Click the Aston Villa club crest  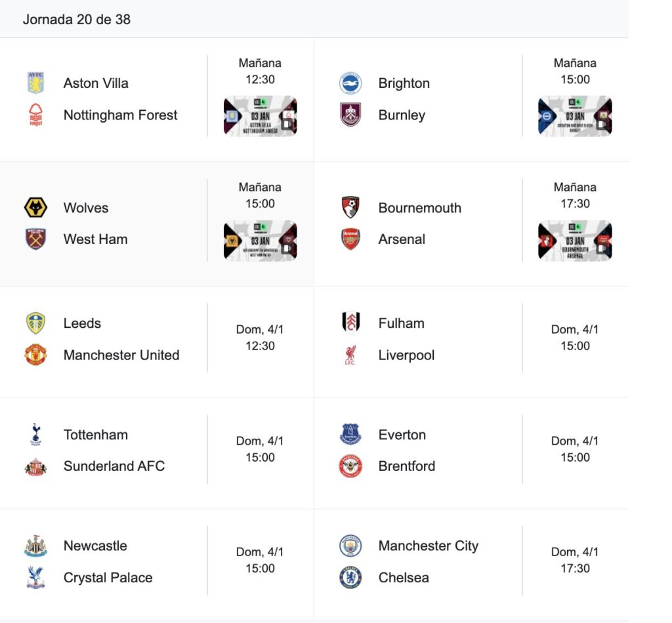(x=35, y=83)
